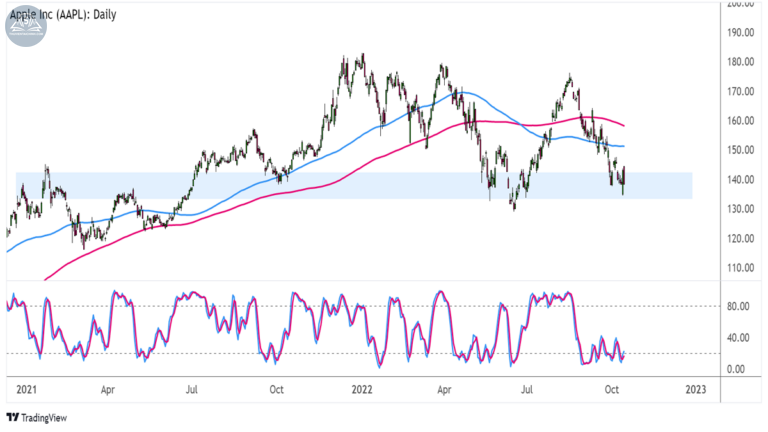Click the Oct label before 2022
The height and width of the screenshot is (432, 768).
click(276, 389)
